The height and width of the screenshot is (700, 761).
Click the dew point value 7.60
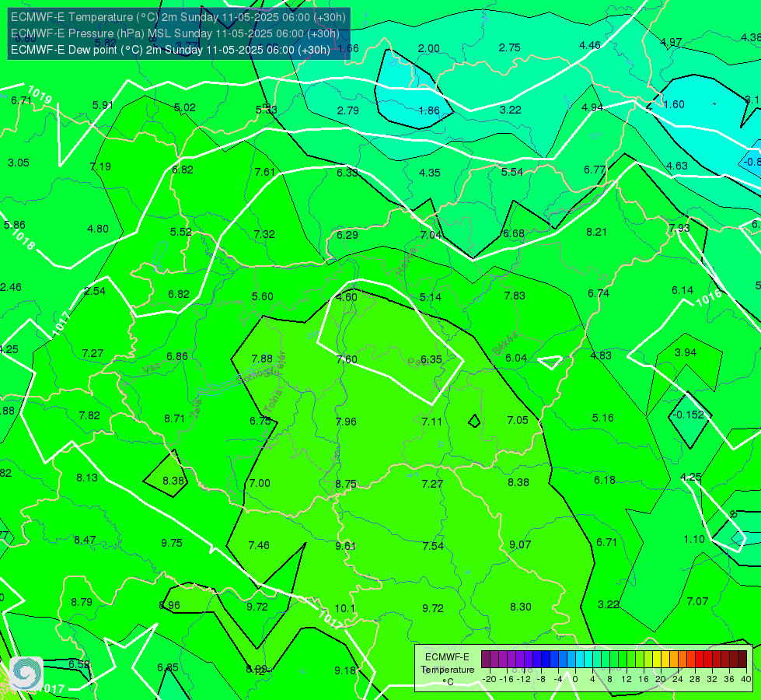point(347,359)
